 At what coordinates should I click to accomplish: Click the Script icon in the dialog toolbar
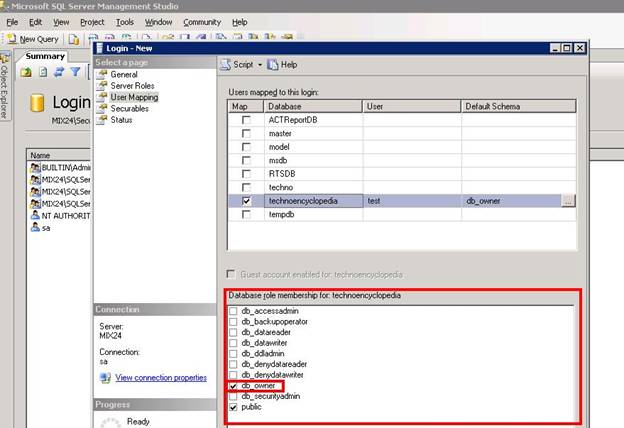[226, 64]
